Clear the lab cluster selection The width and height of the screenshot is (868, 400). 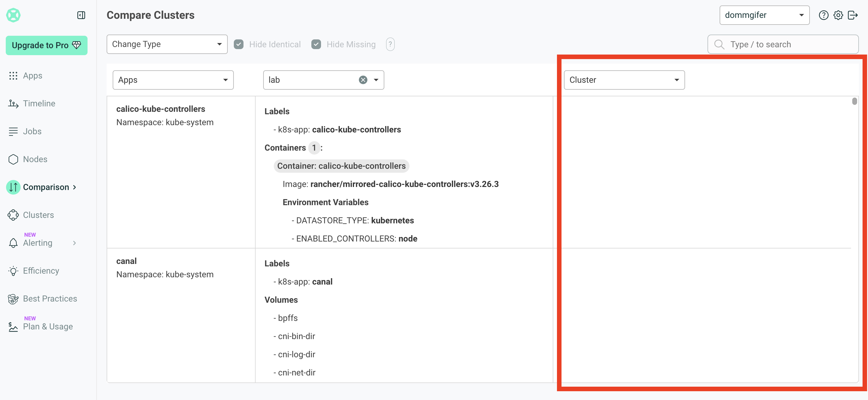363,80
